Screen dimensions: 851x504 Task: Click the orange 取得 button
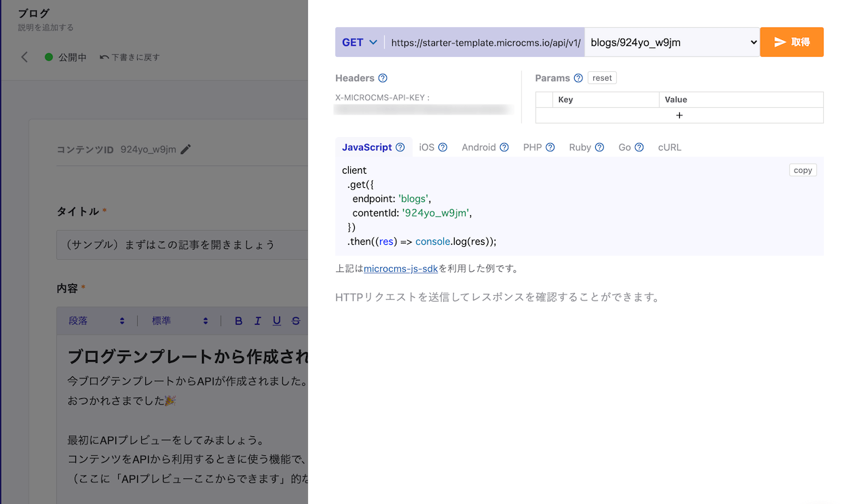(x=791, y=42)
